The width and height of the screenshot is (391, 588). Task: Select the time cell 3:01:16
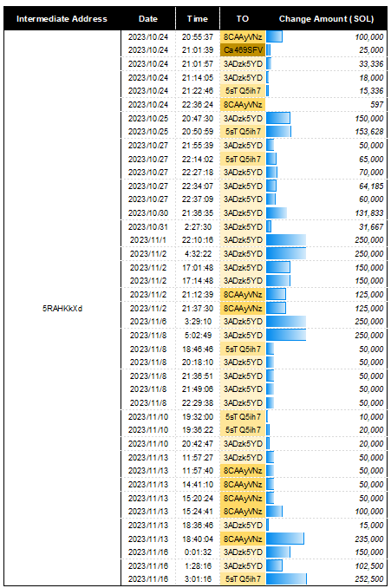pyautogui.click(x=198, y=579)
